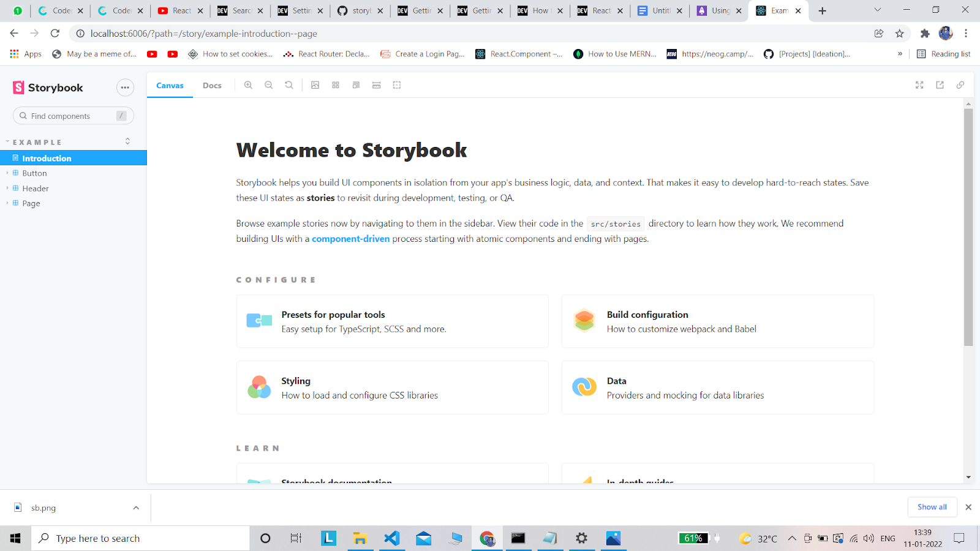Viewport: 980px width, 551px height.
Task: Go forward in the browser
Action: click(34, 33)
